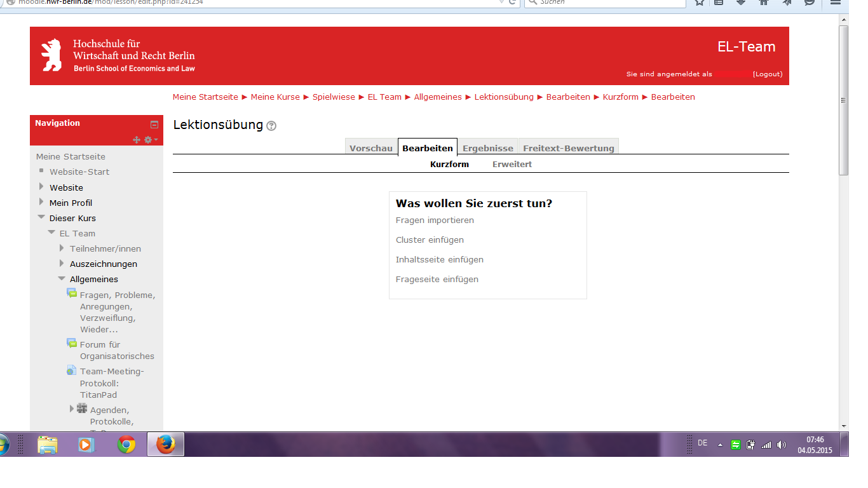Screen dimensions: 868x488
Task: Click the move icon in Navigation block
Action: click(137, 140)
